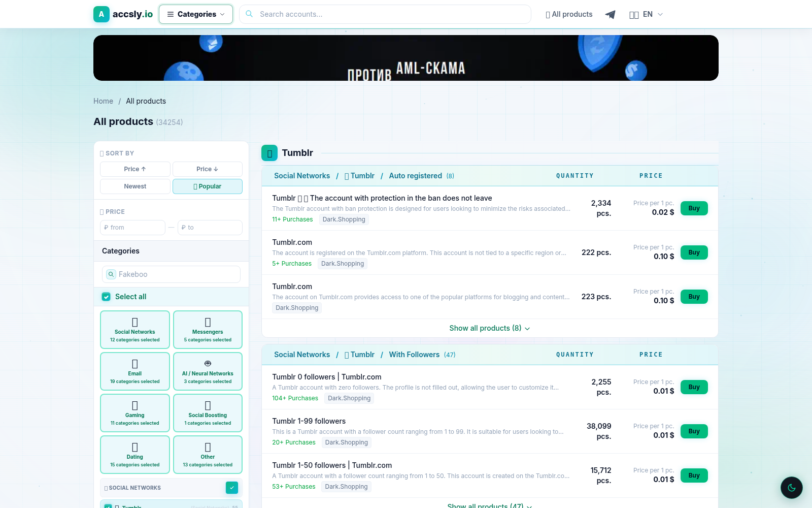
Task: Click the Search accounts input field
Action: 385,14
